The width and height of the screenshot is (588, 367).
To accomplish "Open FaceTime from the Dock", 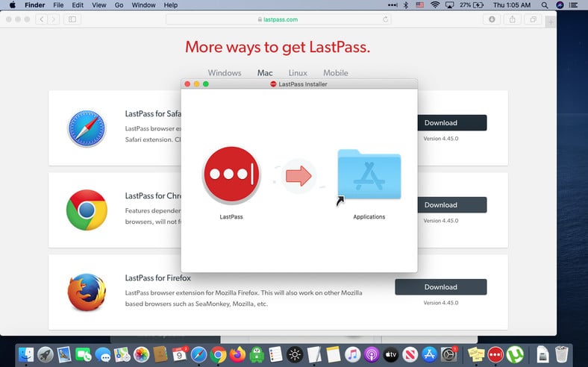I will coord(84,354).
